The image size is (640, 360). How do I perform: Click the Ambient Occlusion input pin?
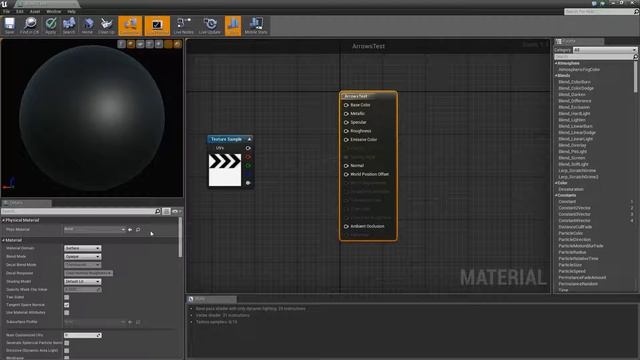[x=346, y=226]
